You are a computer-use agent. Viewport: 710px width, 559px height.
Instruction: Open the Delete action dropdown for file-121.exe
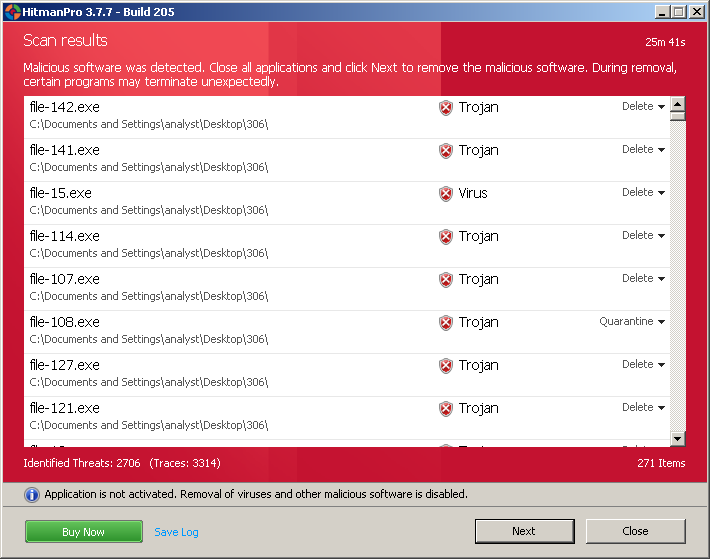(643, 407)
